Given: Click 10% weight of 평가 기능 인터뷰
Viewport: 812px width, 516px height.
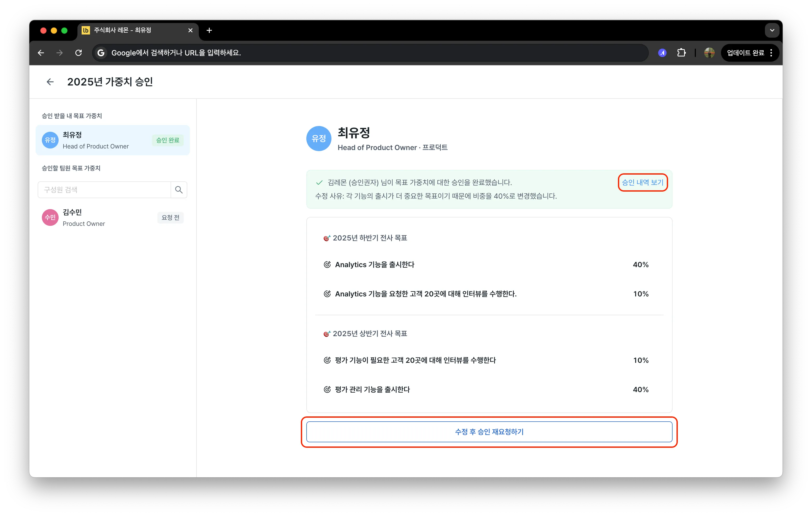Looking at the screenshot, I should (x=641, y=361).
